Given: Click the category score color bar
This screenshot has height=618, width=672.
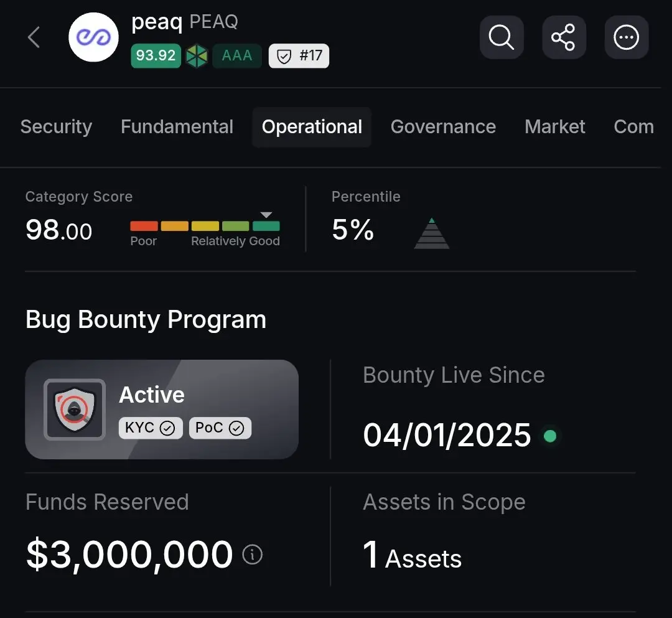Looking at the screenshot, I should point(205,226).
